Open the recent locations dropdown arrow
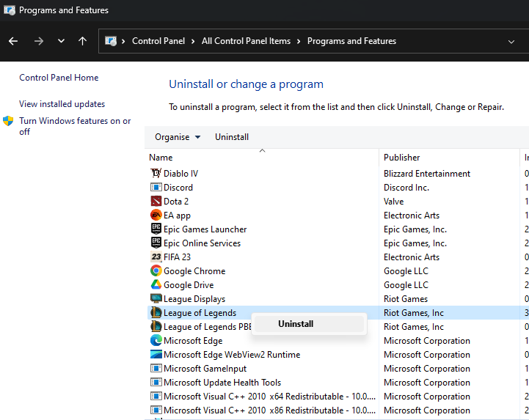 61,41
